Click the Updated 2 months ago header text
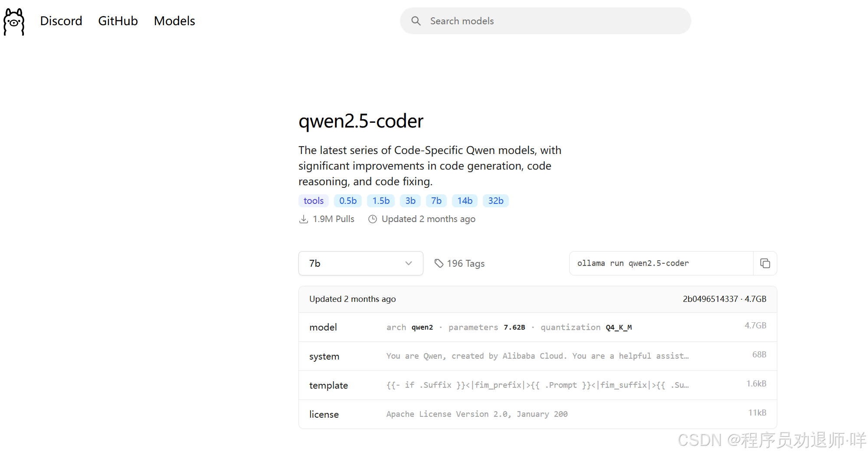 [352, 299]
